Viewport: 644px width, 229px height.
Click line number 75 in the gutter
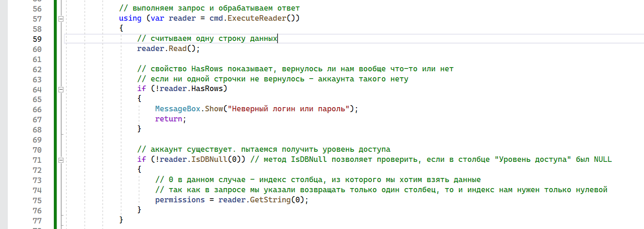[38, 200]
